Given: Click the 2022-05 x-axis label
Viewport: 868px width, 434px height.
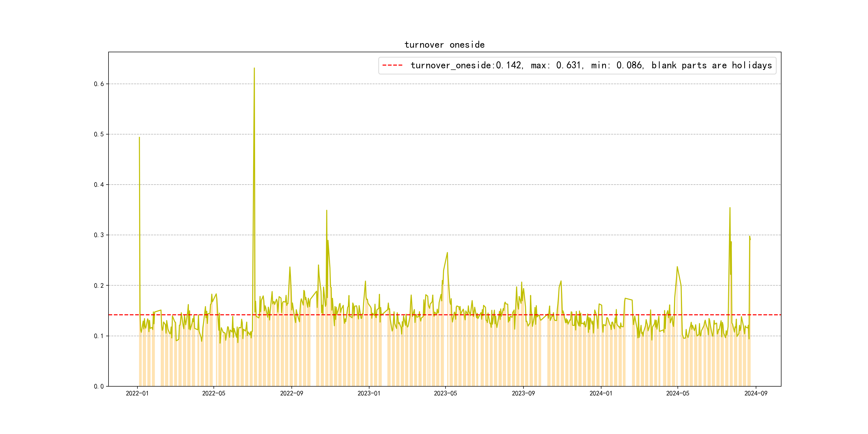Looking at the screenshot, I should pyautogui.click(x=214, y=393).
